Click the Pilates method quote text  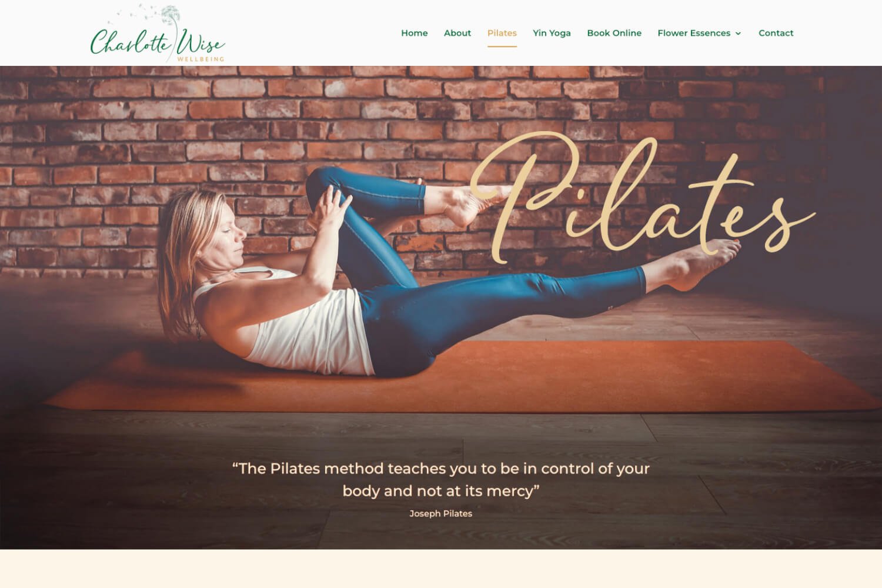441,479
